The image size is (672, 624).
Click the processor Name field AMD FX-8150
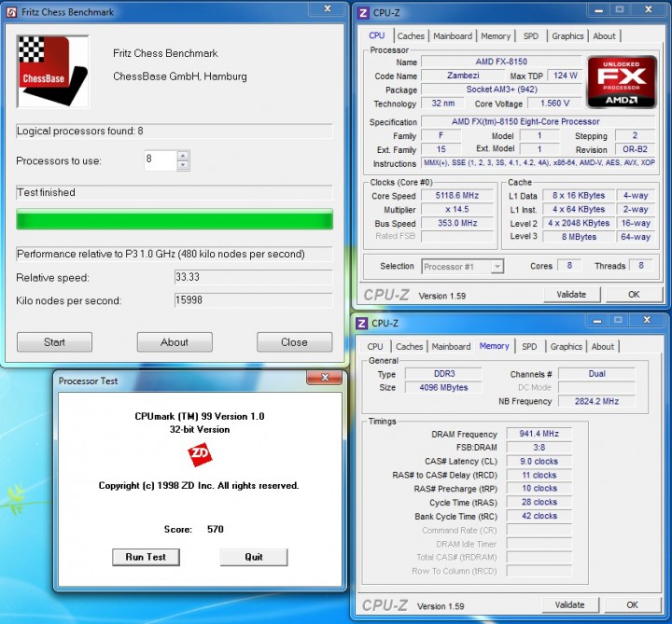point(501,62)
